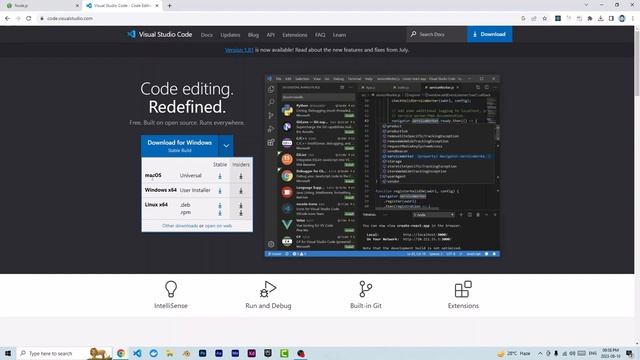Download Linux x64 .deb Stable build

pyautogui.click(x=220, y=205)
